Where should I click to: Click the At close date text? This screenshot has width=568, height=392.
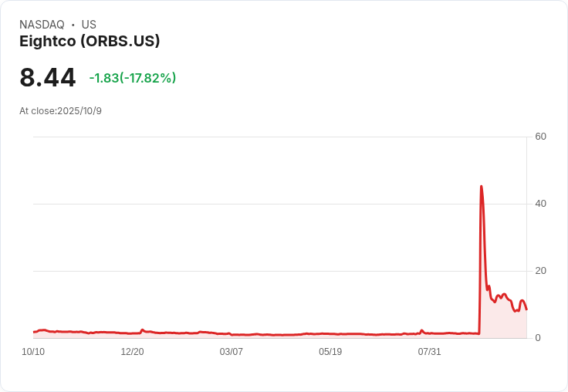pyautogui.click(x=61, y=111)
